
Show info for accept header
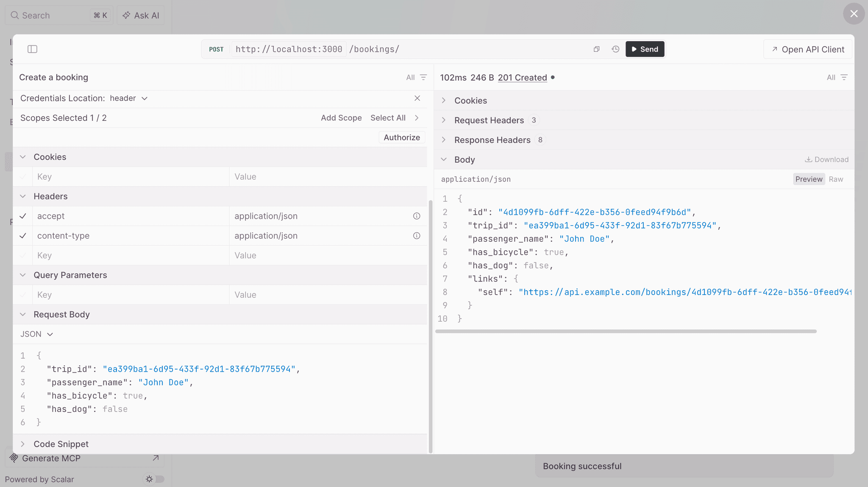pos(417,216)
